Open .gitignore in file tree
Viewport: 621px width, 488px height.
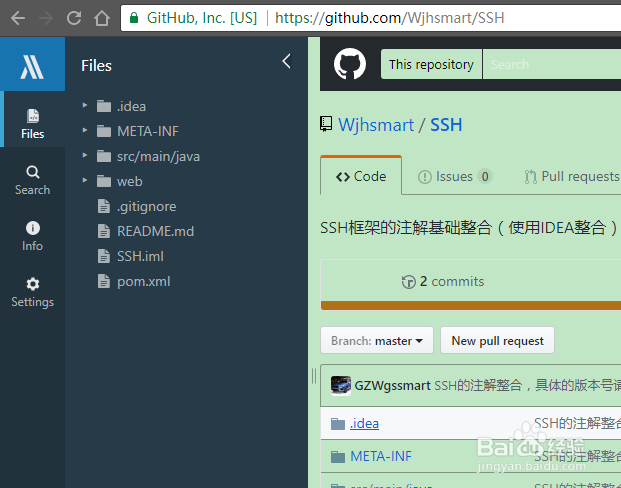click(x=147, y=206)
